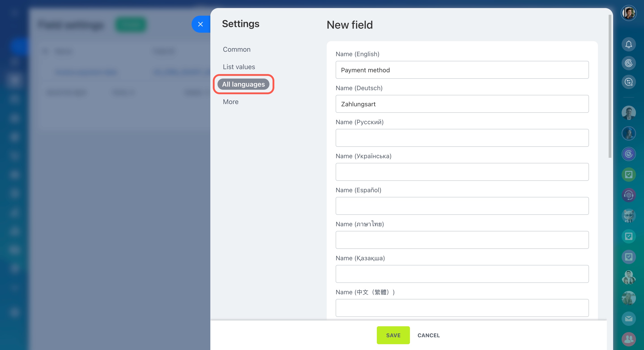Open the user profile photo at top right
The width and height of the screenshot is (644, 350).
[628, 13]
